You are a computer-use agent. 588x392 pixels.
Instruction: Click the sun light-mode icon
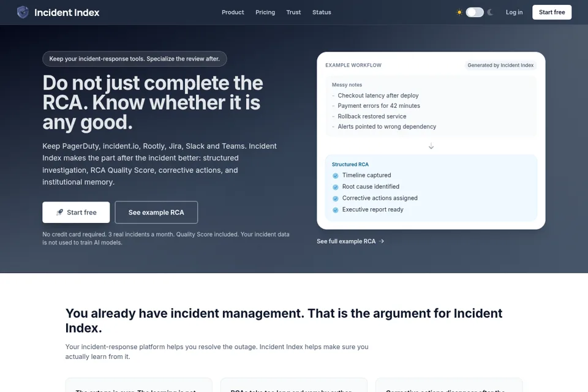pos(459,12)
